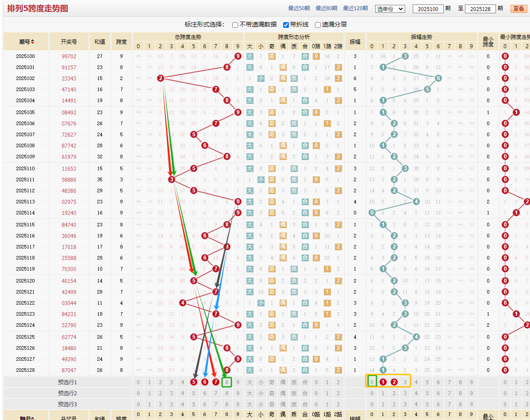
Task: Pick 质 in 预选行1 跨度形态 cells
Action: (x=294, y=382)
